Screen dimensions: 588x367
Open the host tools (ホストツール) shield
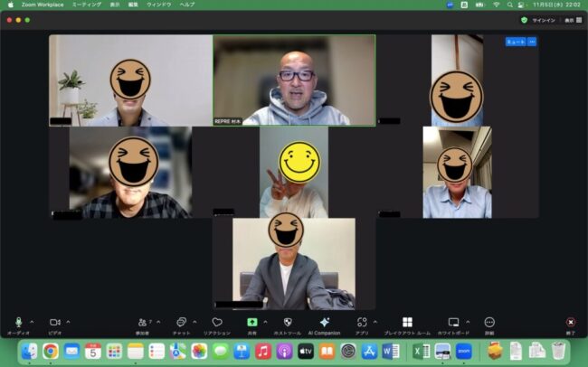click(x=287, y=323)
